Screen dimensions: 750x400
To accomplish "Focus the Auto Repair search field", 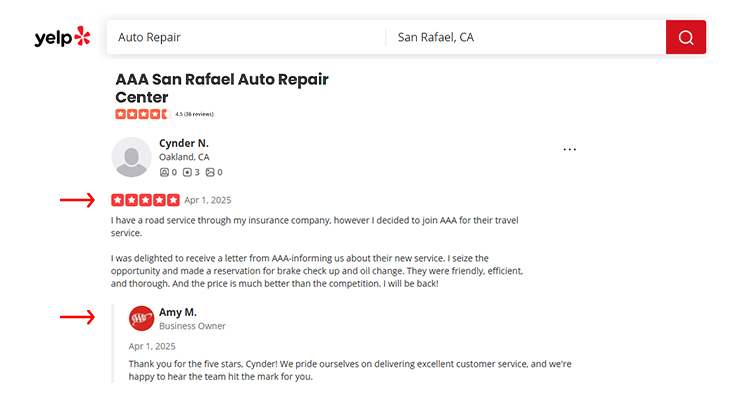I will coord(246,37).
